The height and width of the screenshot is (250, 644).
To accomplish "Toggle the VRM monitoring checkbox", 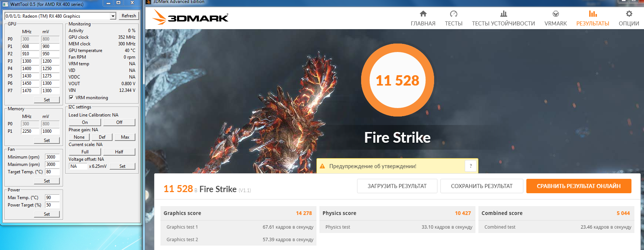I will tap(71, 97).
